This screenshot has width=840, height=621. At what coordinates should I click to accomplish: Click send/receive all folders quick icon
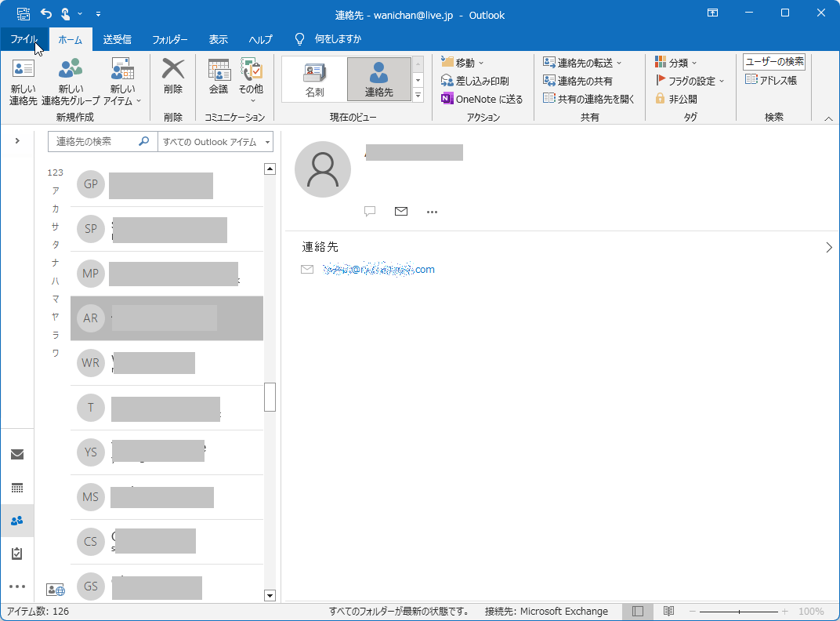[23, 13]
